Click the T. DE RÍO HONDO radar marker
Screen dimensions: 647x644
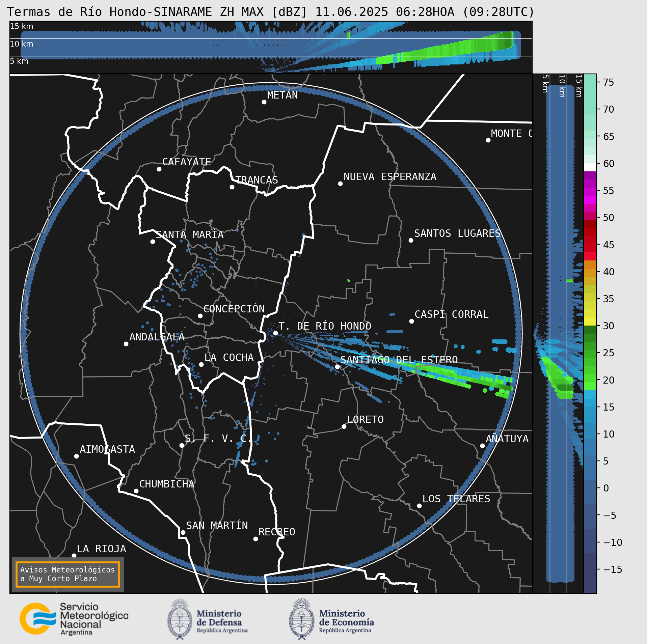point(275,333)
